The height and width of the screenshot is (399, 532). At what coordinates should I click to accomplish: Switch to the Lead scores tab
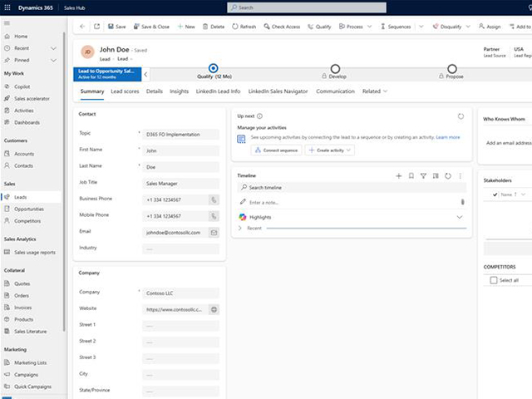[x=126, y=91]
